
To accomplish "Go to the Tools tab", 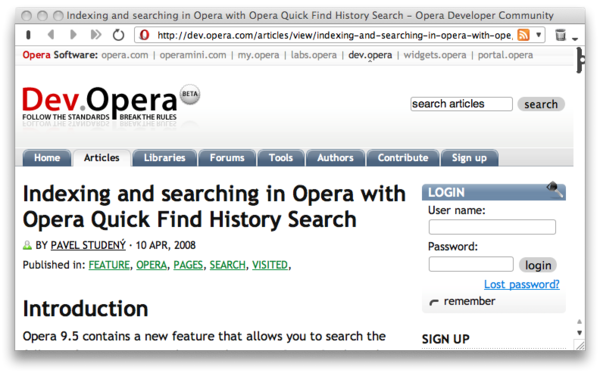I will [281, 158].
